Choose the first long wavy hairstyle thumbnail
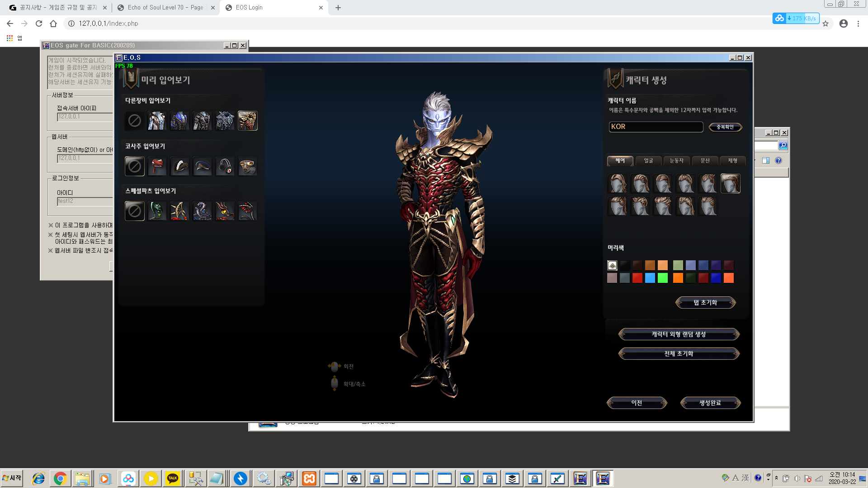868x488 pixels. click(x=617, y=183)
